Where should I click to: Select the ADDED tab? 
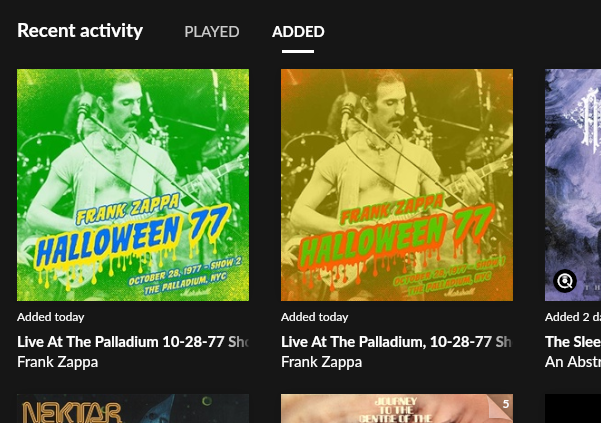(298, 32)
